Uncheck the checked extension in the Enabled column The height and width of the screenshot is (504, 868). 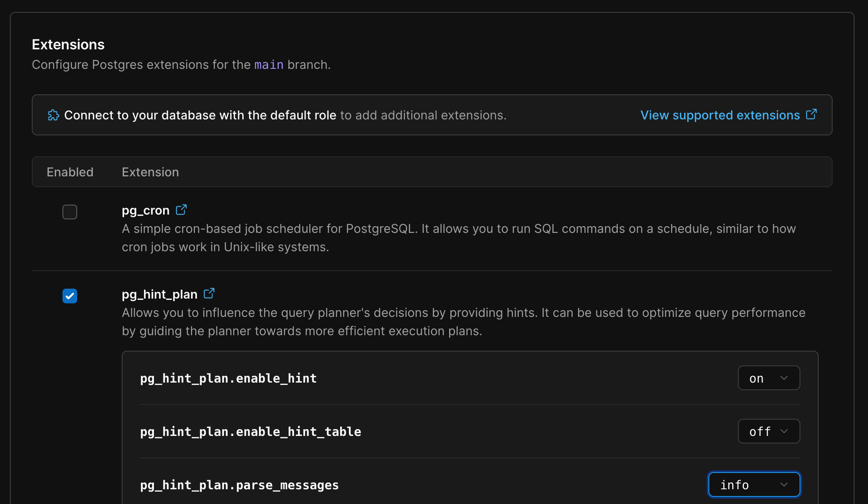pos(70,296)
